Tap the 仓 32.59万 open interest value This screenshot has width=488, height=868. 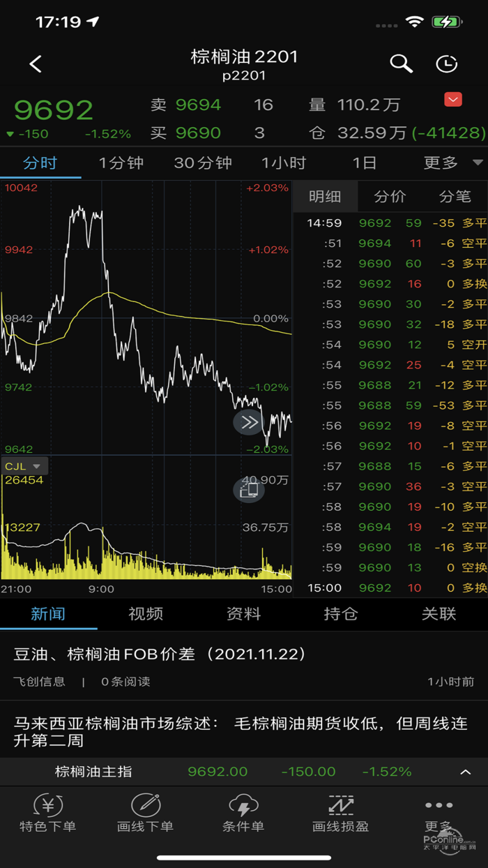click(x=372, y=133)
